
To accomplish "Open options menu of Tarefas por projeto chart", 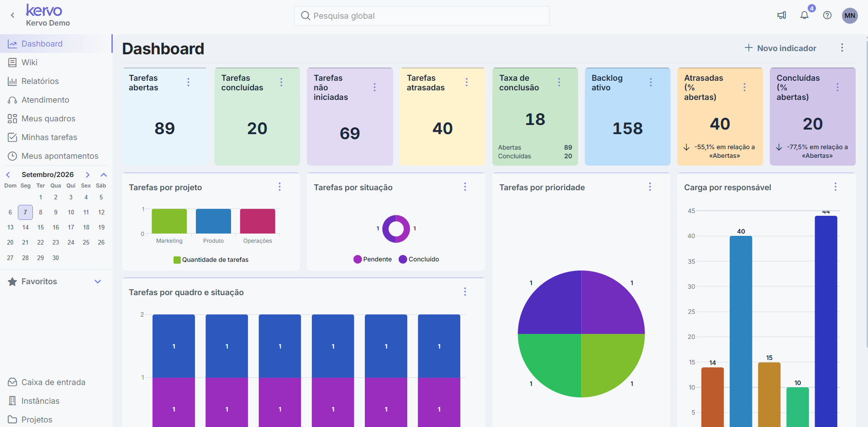I will tap(279, 187).
